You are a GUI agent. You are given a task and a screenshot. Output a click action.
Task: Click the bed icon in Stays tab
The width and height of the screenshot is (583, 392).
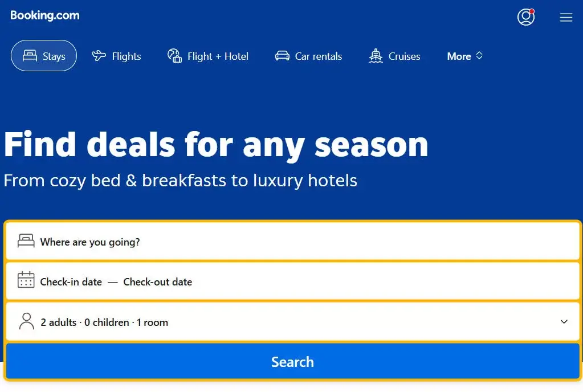click(x=30, y=56)
